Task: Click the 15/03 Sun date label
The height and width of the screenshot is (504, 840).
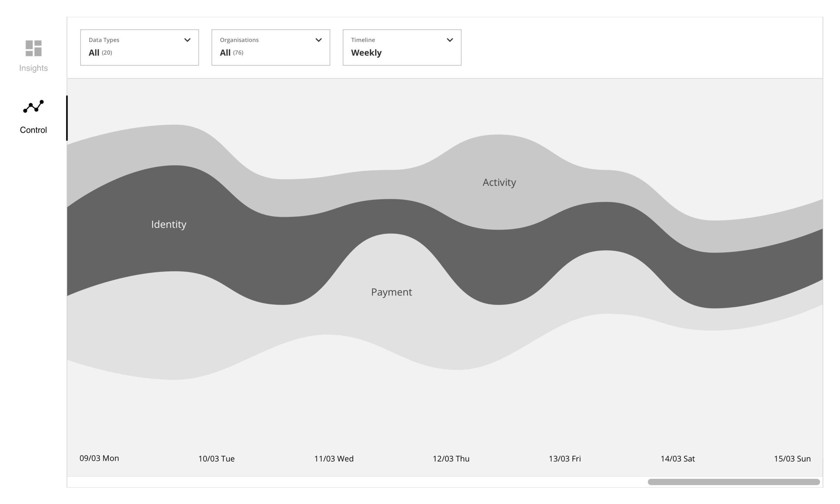Action: pyautogui.click(x=792, y=459)
